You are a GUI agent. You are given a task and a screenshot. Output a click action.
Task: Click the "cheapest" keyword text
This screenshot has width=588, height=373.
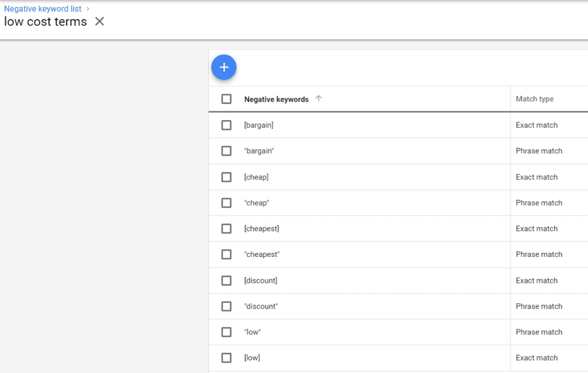(x=262, y=255)
